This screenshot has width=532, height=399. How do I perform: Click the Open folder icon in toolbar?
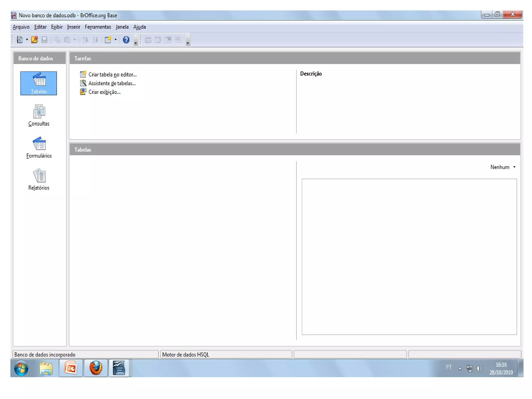pyautogui.click(x=34, y=40)
